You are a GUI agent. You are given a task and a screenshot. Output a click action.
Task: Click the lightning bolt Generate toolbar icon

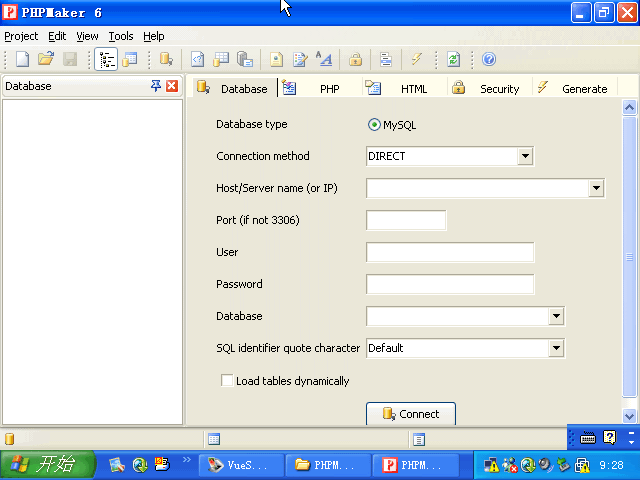pyautogui.click(x=417, y=60)
